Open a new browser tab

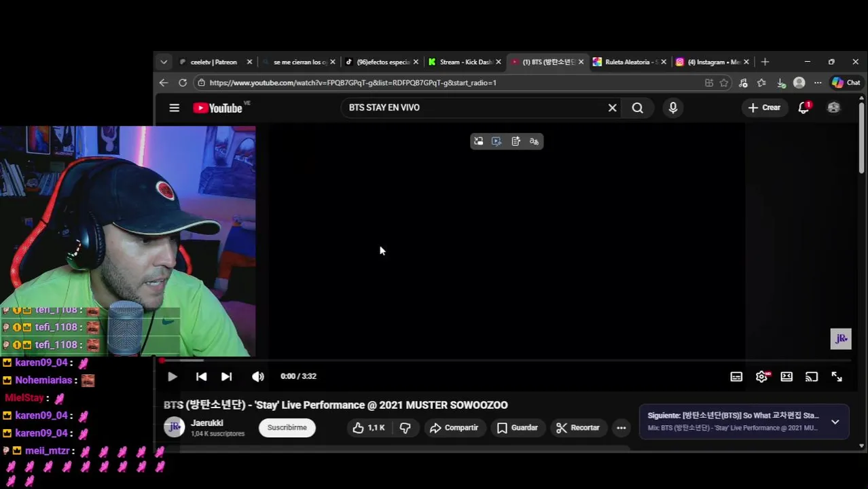765,62
